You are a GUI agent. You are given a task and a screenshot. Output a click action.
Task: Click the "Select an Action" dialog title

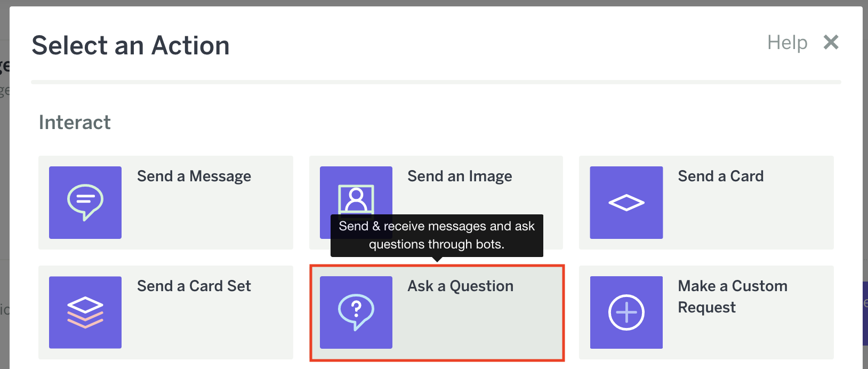pyautogui.click(x=131, y=46)
